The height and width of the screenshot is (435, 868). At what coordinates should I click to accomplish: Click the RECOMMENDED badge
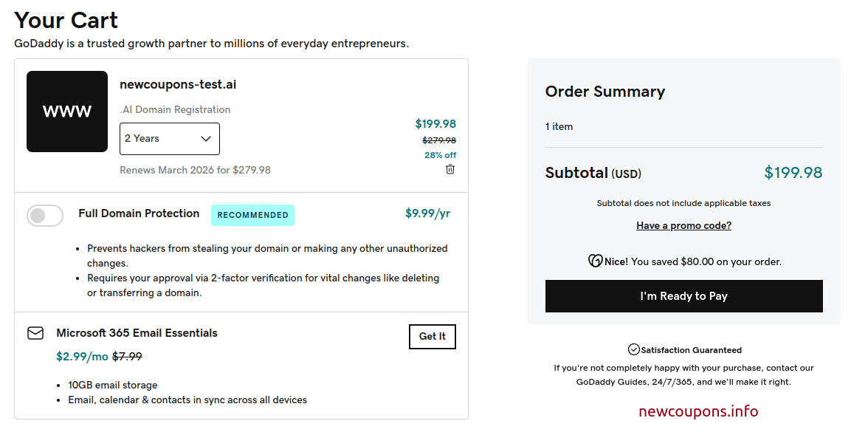pyautogui.click(x=252, y=215)
